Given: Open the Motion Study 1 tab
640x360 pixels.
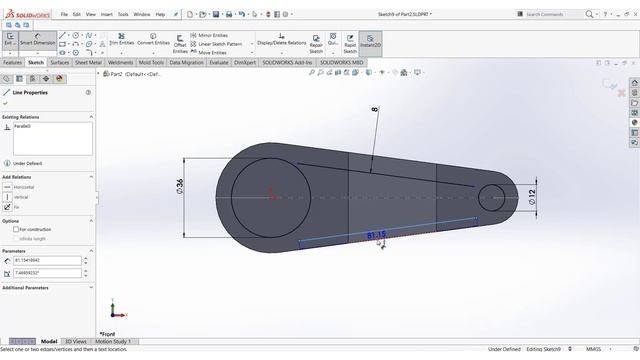Looking at the screenshot, I should tap(113, 342).
